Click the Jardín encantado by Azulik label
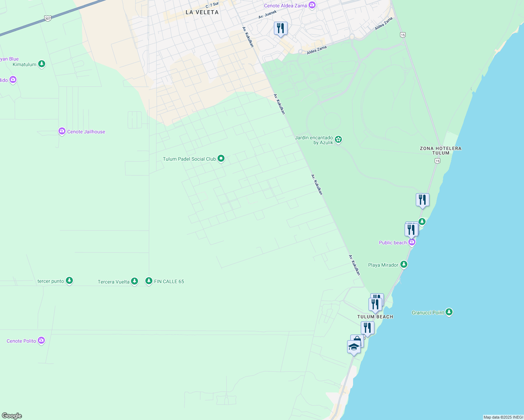 coord(314,140)
